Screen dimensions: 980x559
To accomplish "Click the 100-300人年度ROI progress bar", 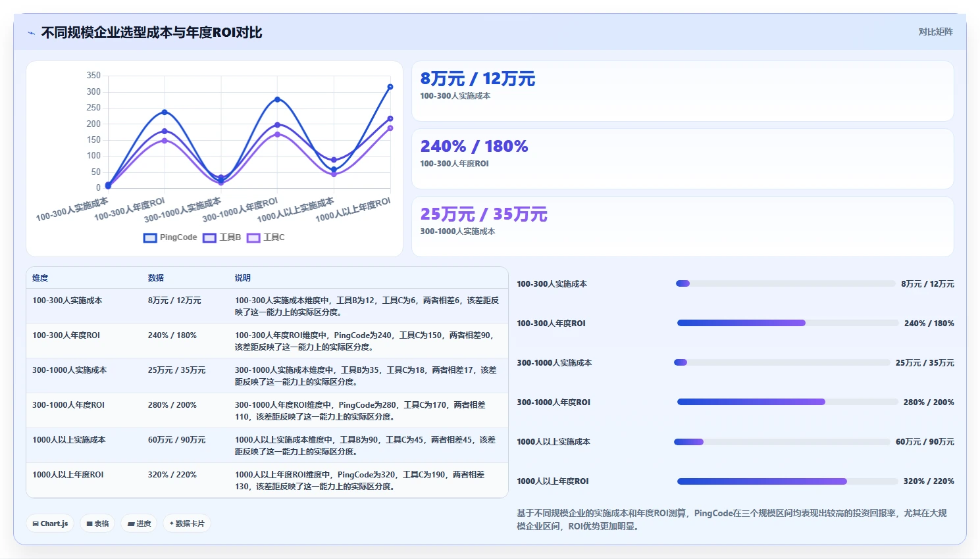I will [788, 323].
